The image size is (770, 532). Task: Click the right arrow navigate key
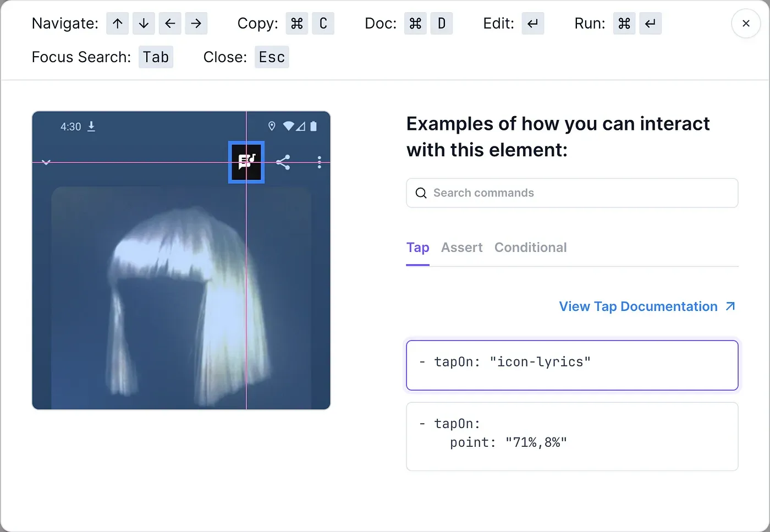[196, 24]
